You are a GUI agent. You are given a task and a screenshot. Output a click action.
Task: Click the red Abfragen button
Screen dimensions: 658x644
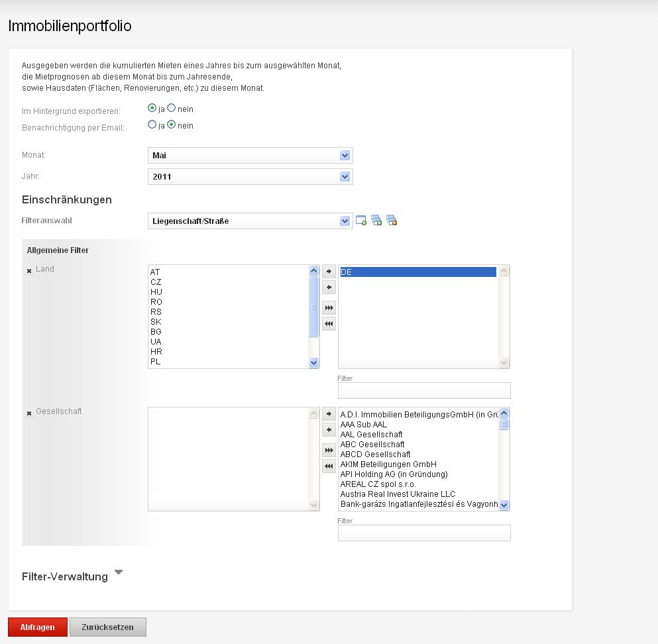38,627
